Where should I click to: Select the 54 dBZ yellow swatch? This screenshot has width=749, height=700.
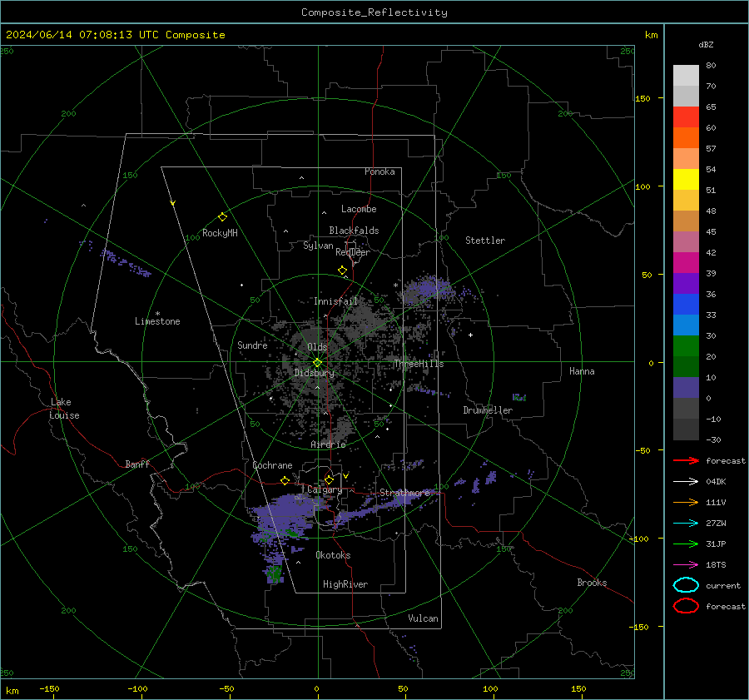(686, 179)
